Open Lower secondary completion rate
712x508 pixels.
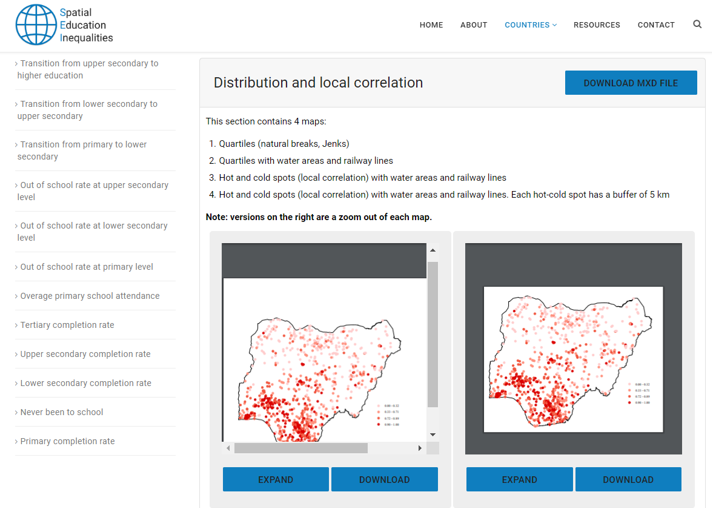click(86, 383)
